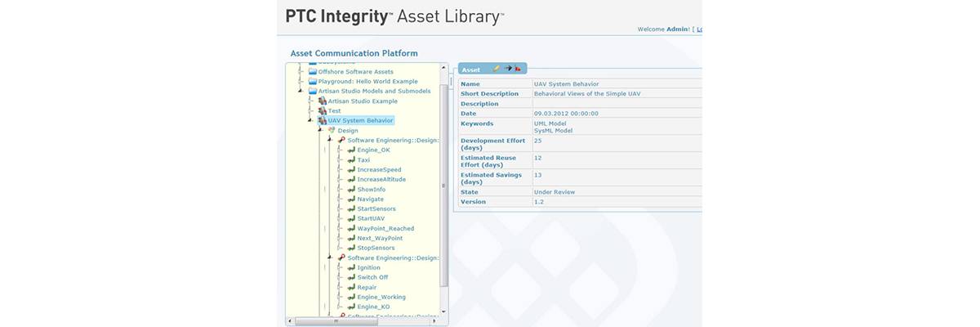980x327 pixels.
Task: Select the Switch Off tree item
Action: point(373,278)
